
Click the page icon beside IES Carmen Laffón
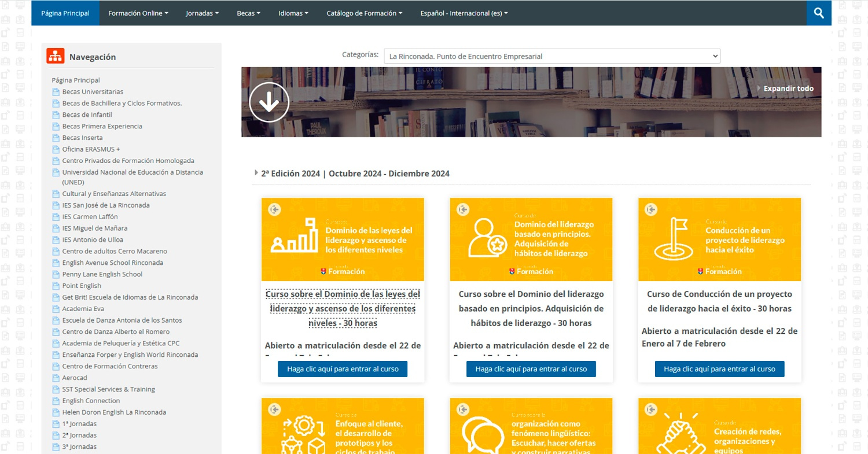point(56,217)
